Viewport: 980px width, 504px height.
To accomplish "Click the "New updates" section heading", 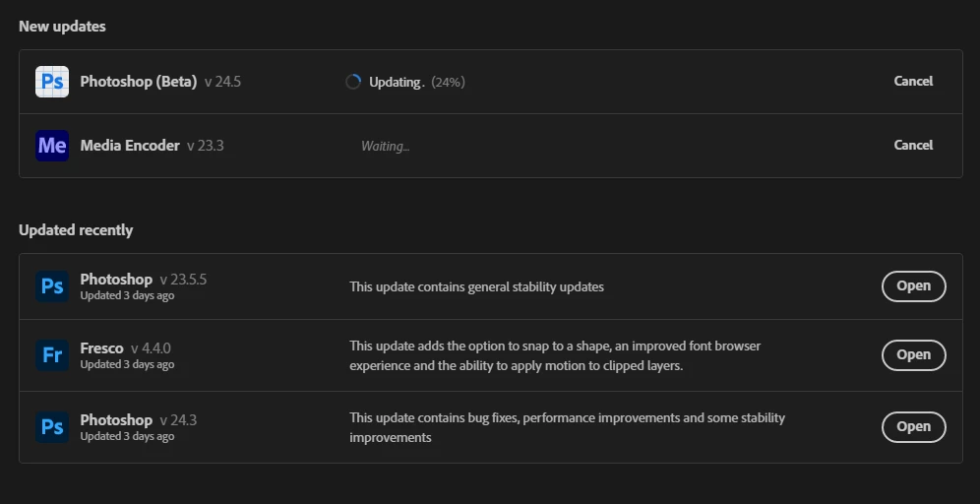I will 62,27.
